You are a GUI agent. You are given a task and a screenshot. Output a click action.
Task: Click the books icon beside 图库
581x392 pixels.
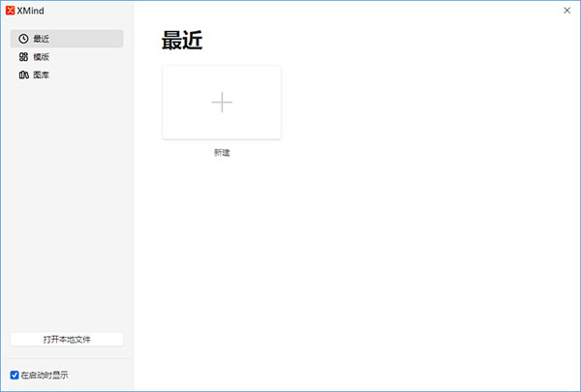23,75
